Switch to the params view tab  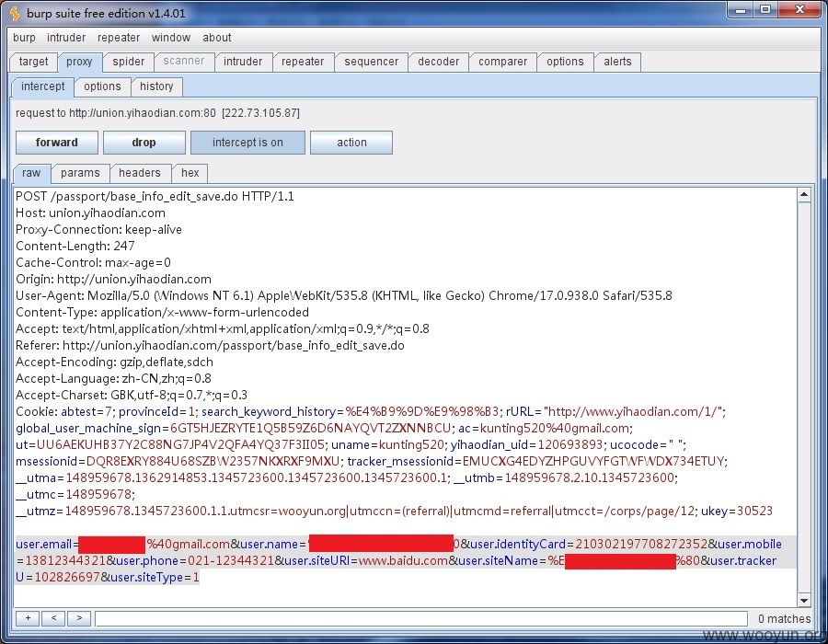pos(80,173)
